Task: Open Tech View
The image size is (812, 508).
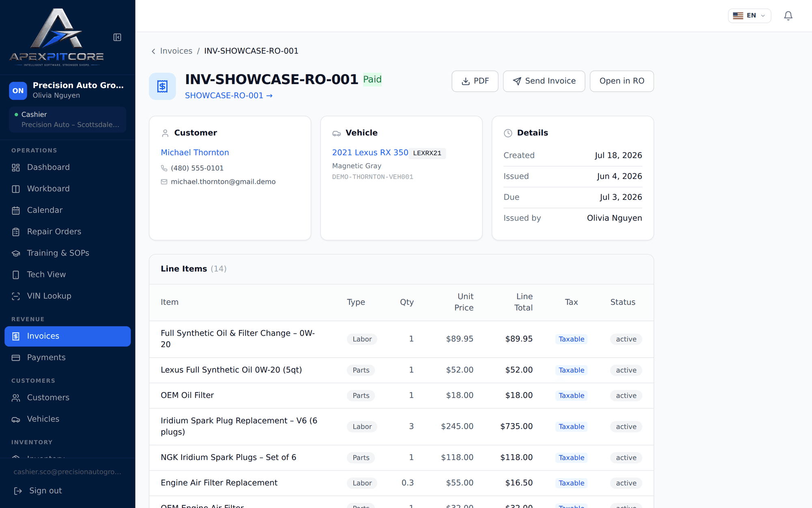Action: 68,274
